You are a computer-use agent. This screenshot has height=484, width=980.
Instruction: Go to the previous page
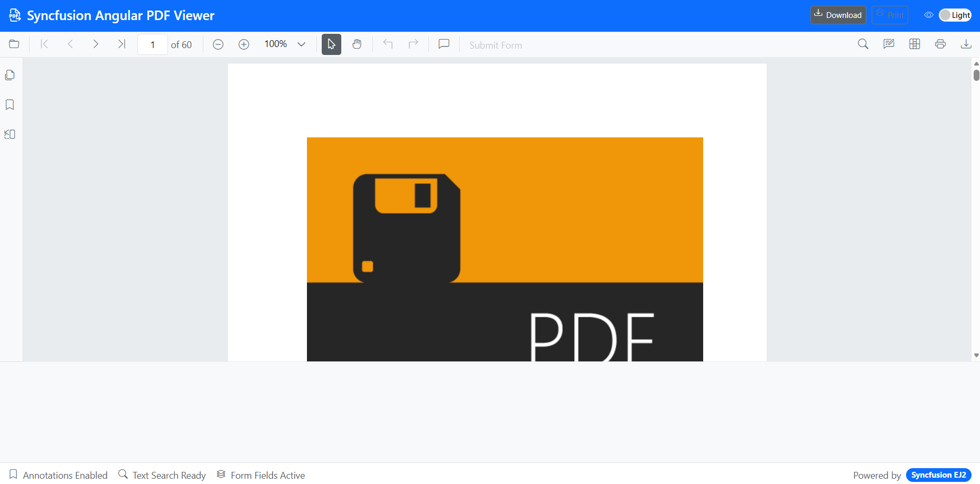[70, 44]
